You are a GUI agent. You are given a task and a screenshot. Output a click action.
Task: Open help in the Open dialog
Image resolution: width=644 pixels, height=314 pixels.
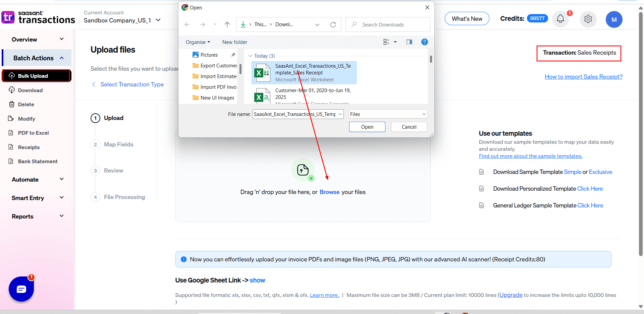[424, 42]
